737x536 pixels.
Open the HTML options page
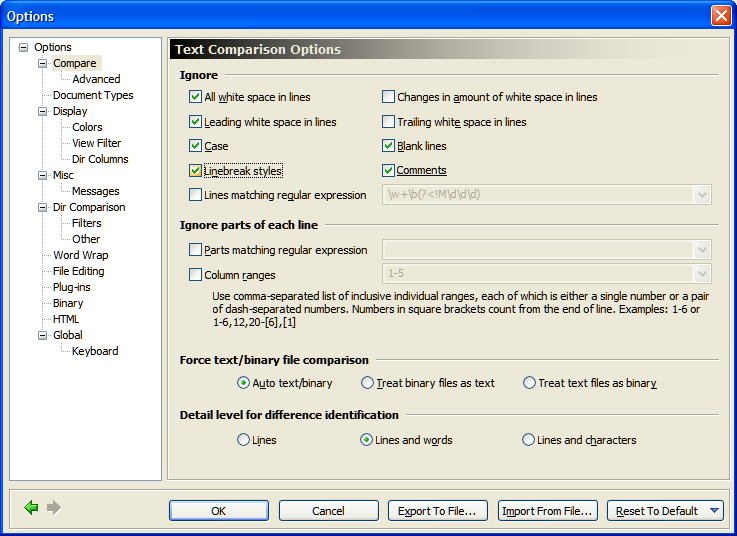click(66, 319)
